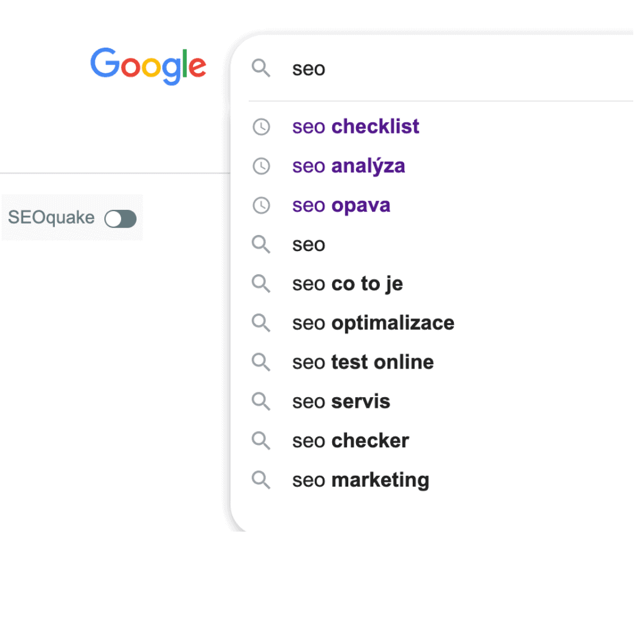Click the magnifier icon in the search box
Image resolution: width=644 pixels, height=644 pixels.
pos(261,68)
